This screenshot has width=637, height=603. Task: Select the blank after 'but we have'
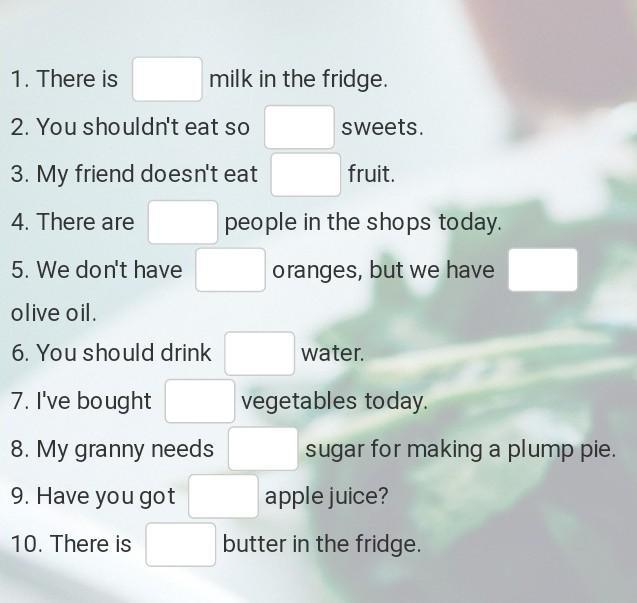[542, 270]
